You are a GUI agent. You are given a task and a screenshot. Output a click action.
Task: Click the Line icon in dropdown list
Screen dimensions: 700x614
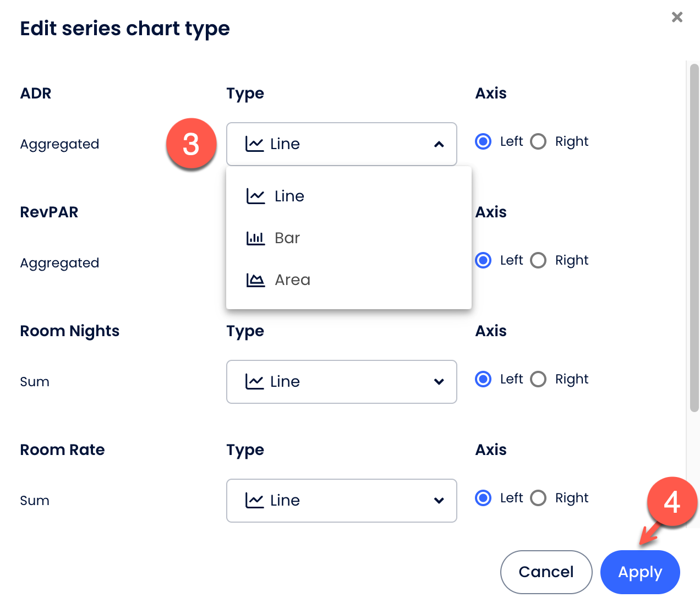[255, 196]
